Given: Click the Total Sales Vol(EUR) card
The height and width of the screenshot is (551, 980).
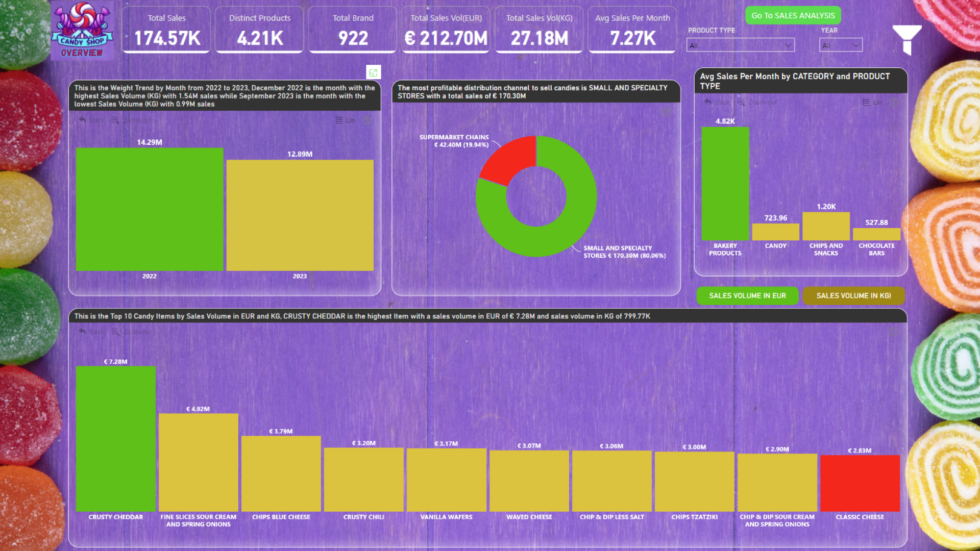Looking at the screenshot, I should (446, 30).
